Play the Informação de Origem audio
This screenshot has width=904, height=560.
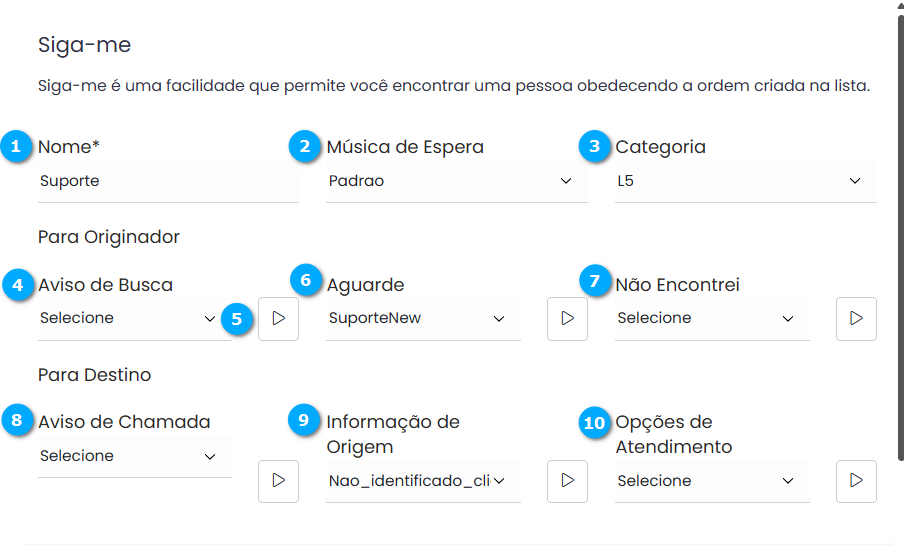coord(567,481)
